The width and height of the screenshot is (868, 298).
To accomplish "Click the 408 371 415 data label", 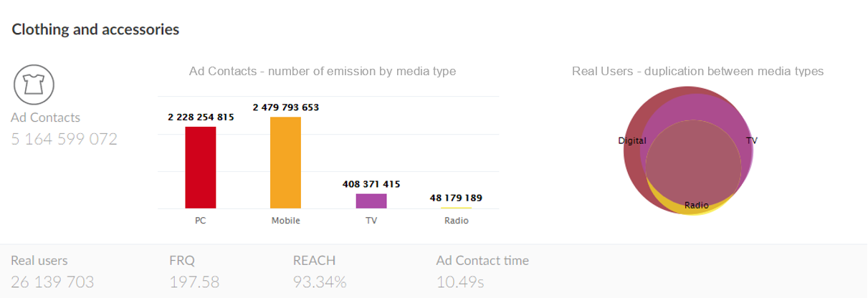I will [x=371, y=184].
